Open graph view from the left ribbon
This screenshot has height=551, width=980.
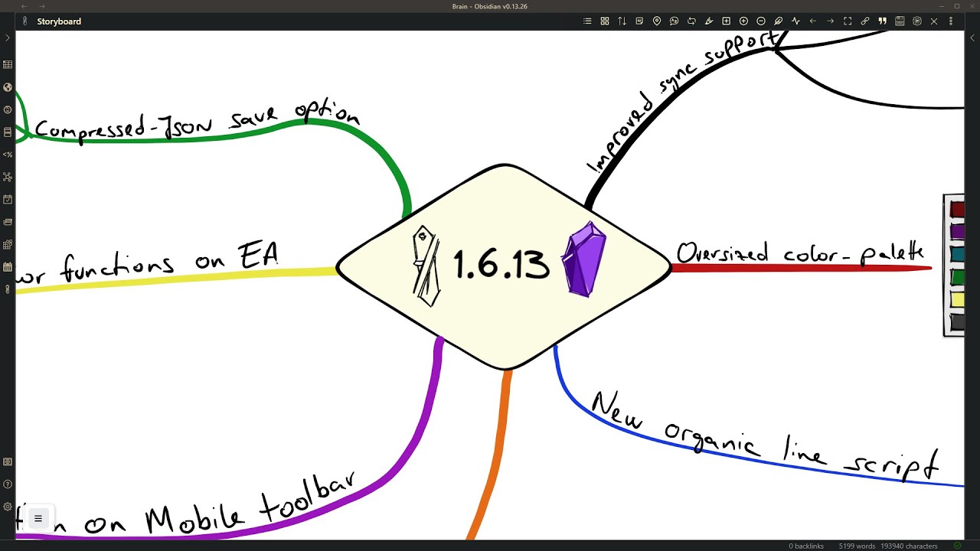coord(8,177)
